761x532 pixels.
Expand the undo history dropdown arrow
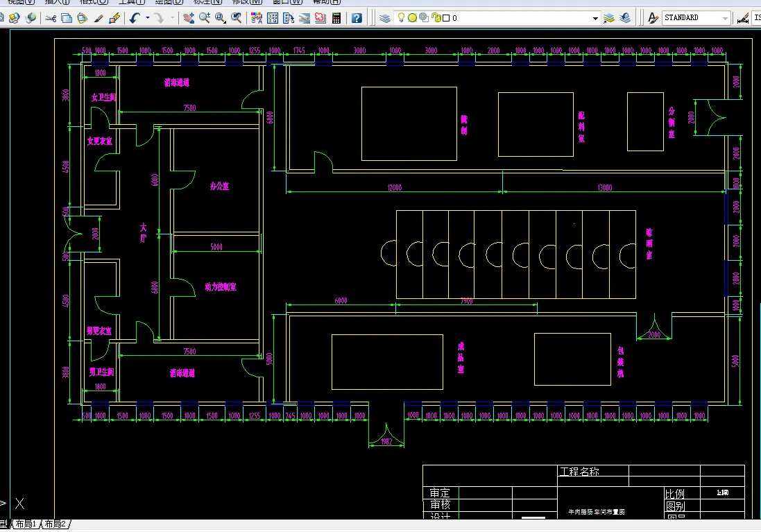tap(148, 19)
